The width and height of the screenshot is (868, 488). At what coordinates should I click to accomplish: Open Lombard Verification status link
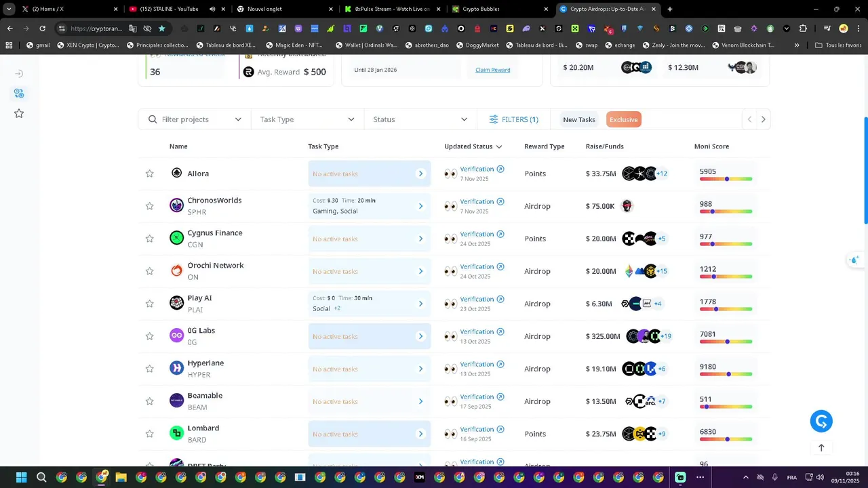(x=482, y=429)
